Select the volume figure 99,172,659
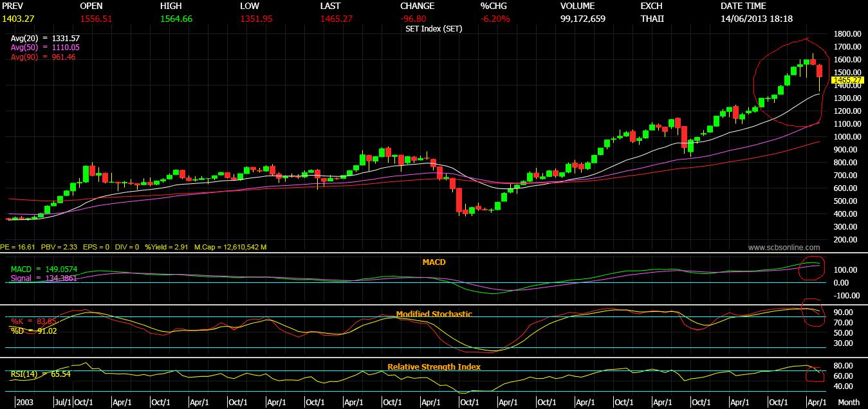 tap(583, 19)
